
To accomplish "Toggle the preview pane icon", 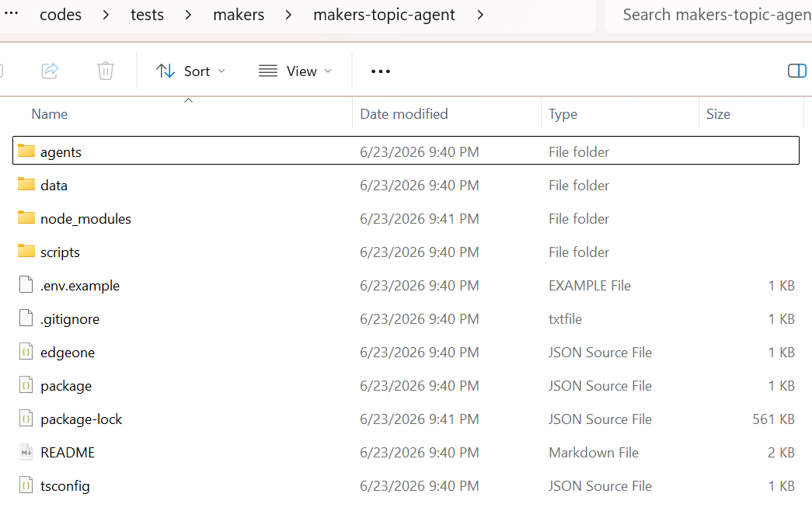I will tap(797, 71).
